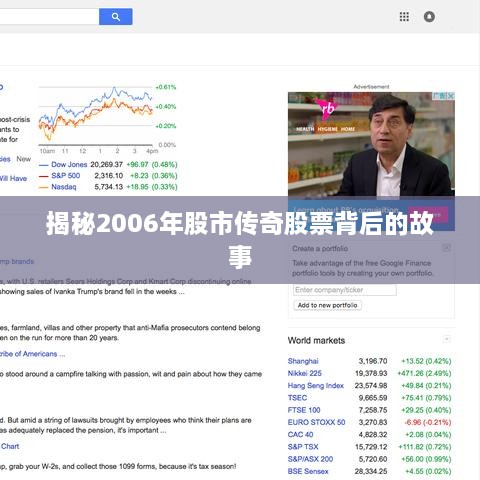Open the CAC 40 link

(300, 435)
